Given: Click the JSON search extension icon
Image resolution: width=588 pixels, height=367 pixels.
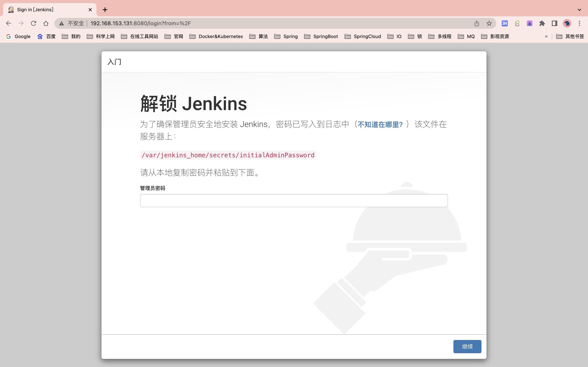Looking at the screenshot, I should [517, 23].
